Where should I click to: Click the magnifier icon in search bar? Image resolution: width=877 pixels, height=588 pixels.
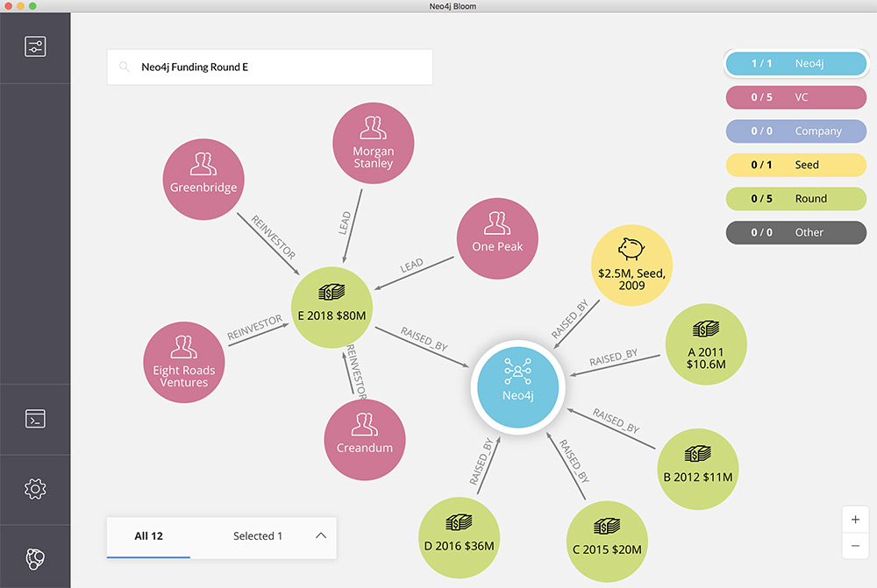[125, 67]
